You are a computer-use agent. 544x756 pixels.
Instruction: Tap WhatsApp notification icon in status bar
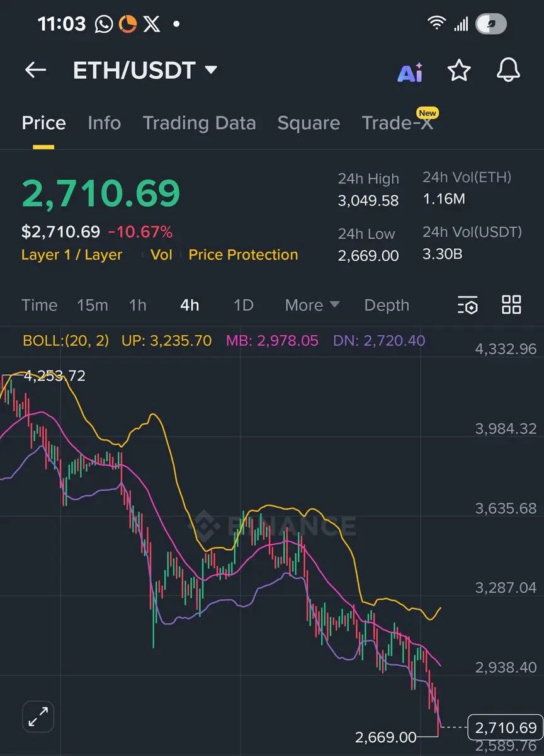click(103, 25)
